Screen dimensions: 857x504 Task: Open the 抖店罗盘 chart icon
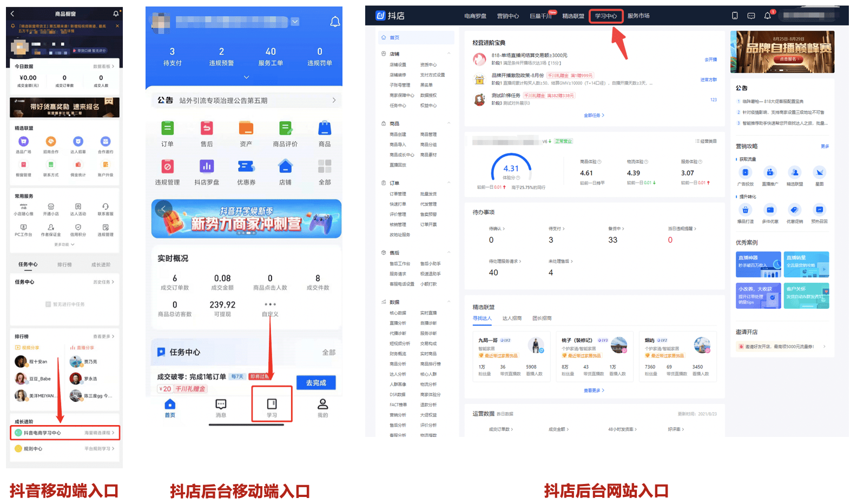click(x=207, y=167)
